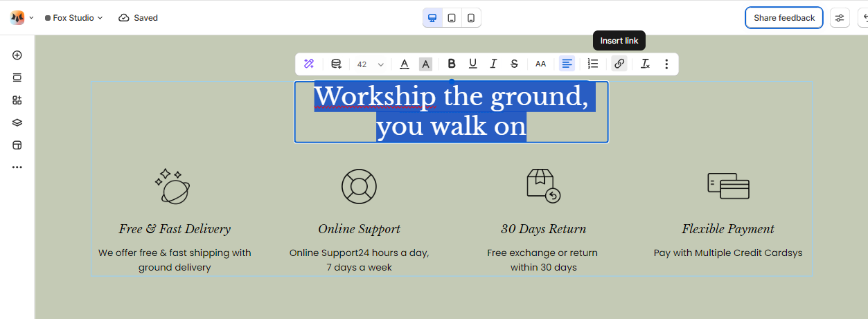Open the text alignment option
The image size is (868, 319).
pos(567,64)
